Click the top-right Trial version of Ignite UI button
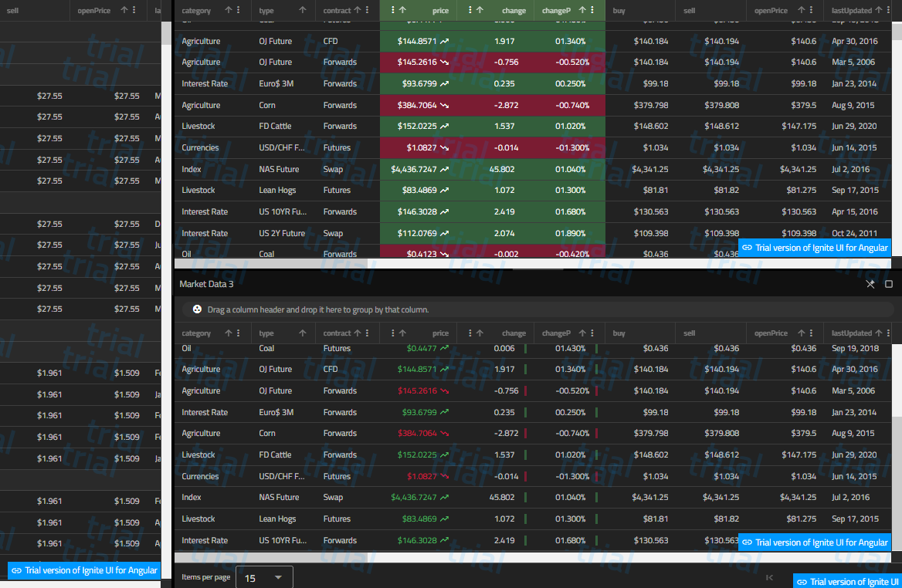The height and width of the screenshot is (588, 902). (815, 248)
